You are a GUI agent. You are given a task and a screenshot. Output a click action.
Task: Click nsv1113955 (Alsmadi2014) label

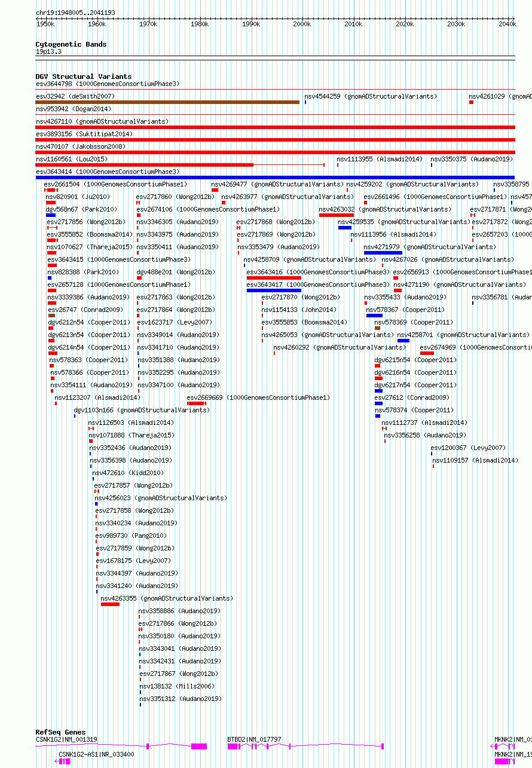380,159
